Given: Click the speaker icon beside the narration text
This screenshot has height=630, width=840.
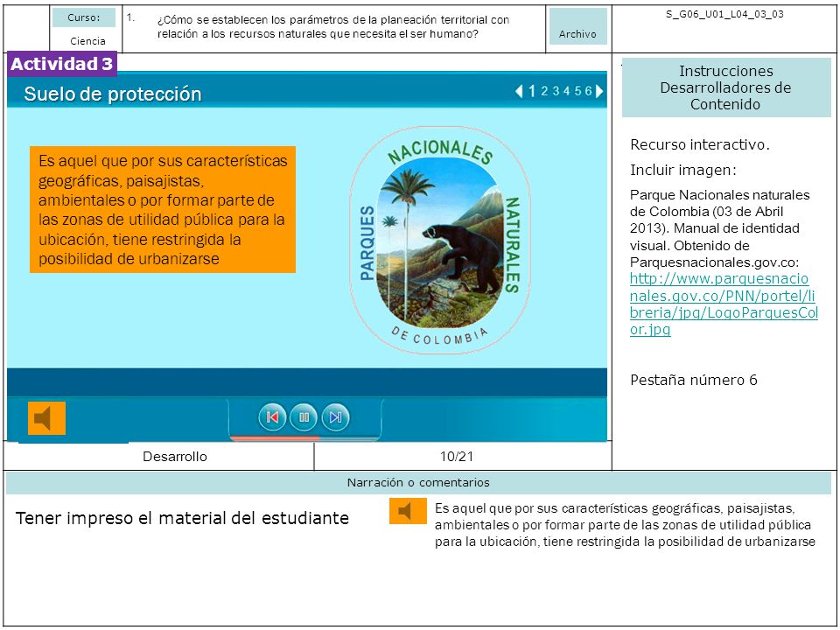Looking at the screenshot, I should (408, 511).
